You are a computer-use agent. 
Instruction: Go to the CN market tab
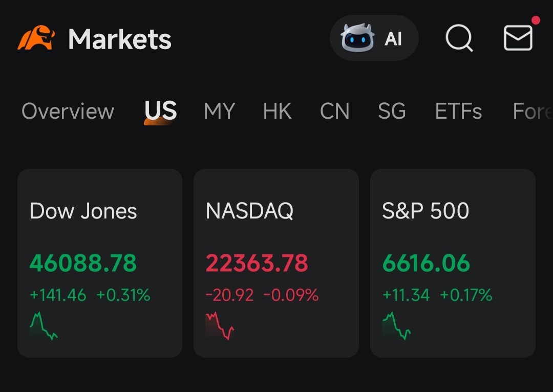click(334, 111)
